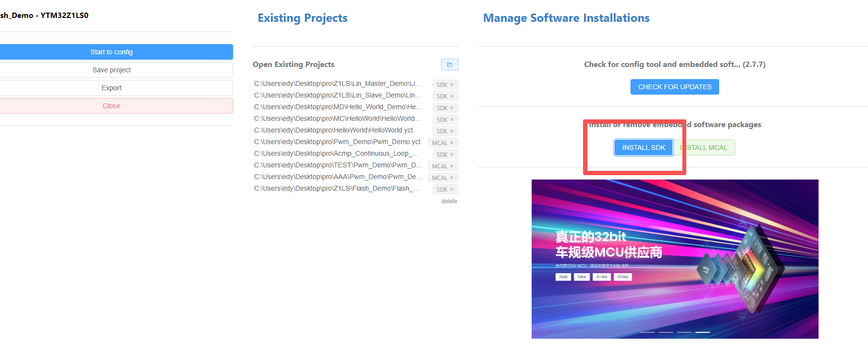868x361 pixels.
Task: Select the third carousel slide indicator
Action: tap(684, 332)
